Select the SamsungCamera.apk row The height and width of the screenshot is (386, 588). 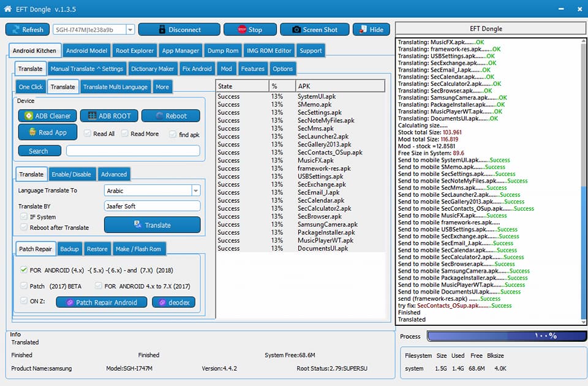click(x=301, y=224)
